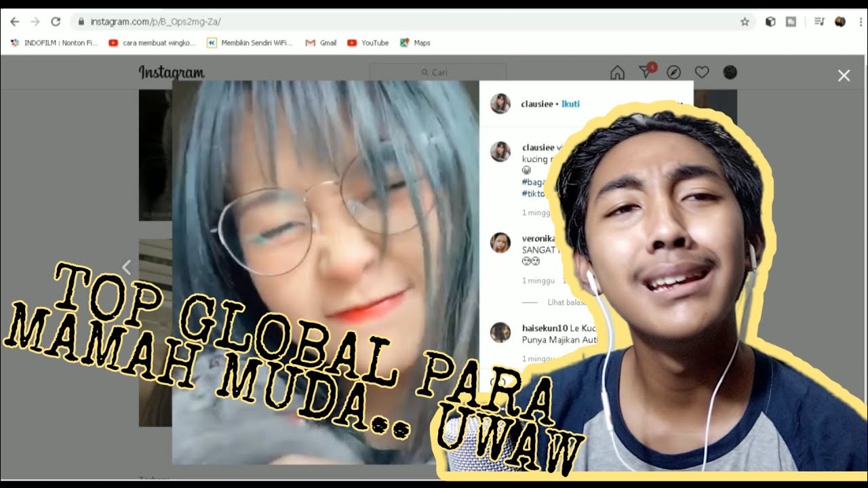Go to Instagram home via house icon
This screenshot has height=488, width=868.
click(x=617, y=73)
